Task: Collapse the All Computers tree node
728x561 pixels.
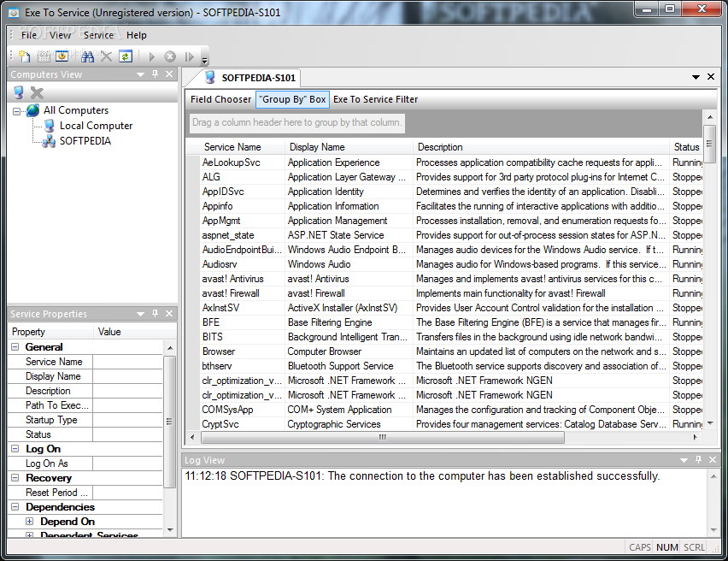Action: tap(17, 111)
